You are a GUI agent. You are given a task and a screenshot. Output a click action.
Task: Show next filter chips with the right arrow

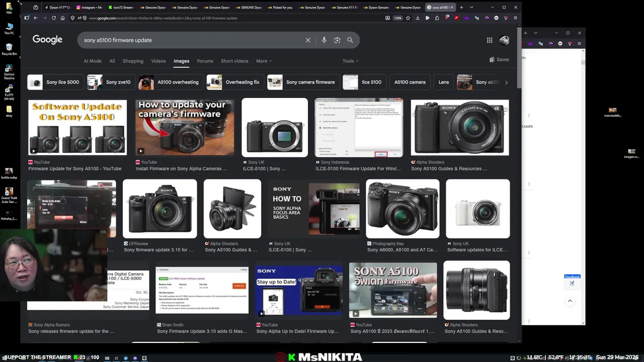506,82
